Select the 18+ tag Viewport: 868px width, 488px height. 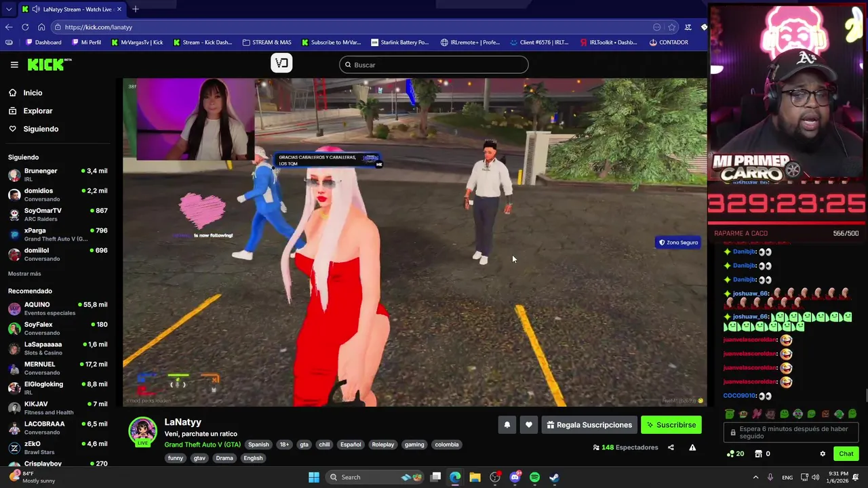click(284, 445)
